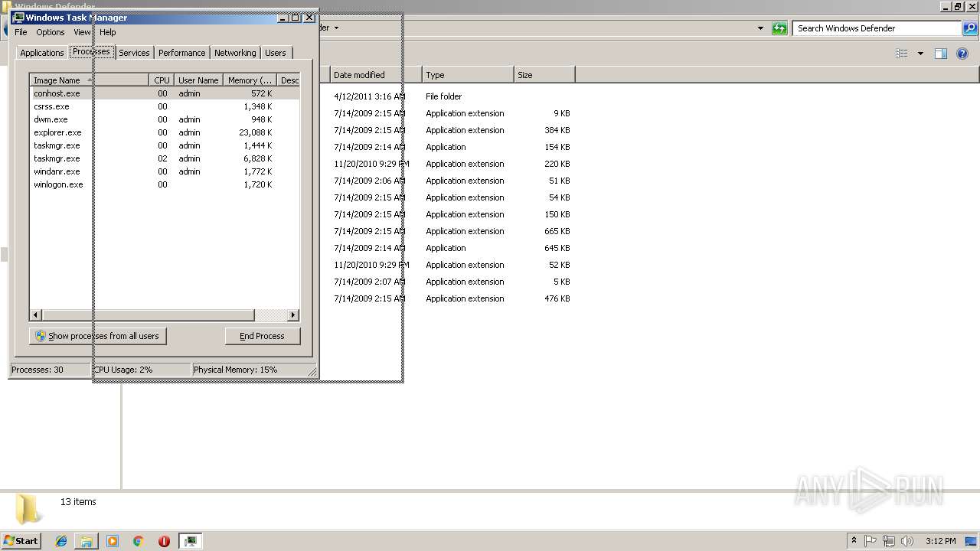Restore down the Explorer window
The width and height of the screenshot is (980, 551).
tap(958, 6)
